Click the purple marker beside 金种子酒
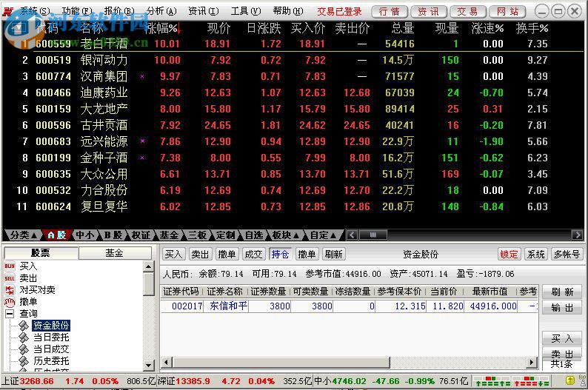 142,158
